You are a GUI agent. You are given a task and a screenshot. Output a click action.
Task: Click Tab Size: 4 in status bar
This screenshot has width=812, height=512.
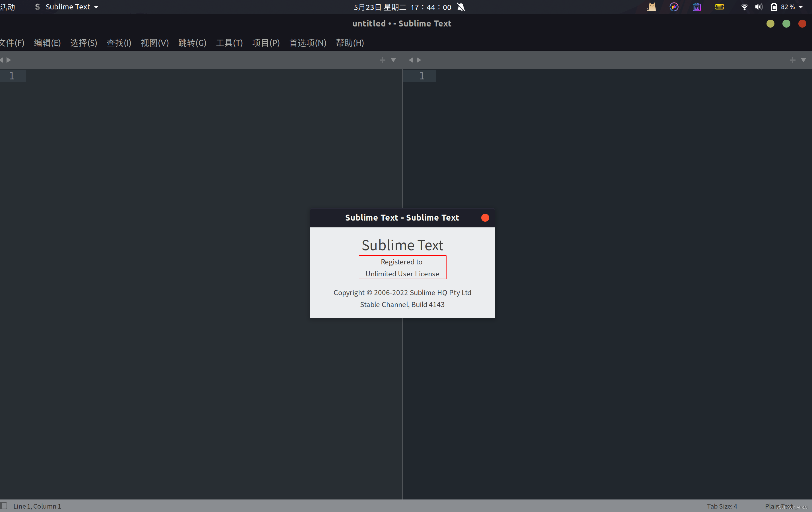pos(722,506)
